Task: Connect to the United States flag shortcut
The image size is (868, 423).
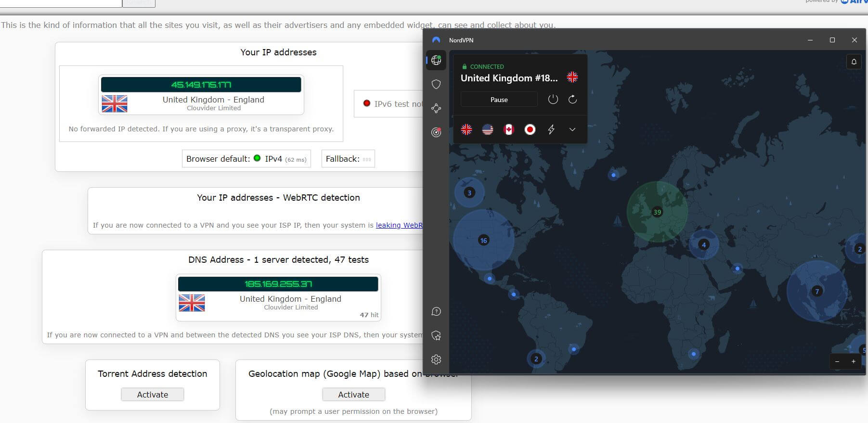Action: [488, 129]
